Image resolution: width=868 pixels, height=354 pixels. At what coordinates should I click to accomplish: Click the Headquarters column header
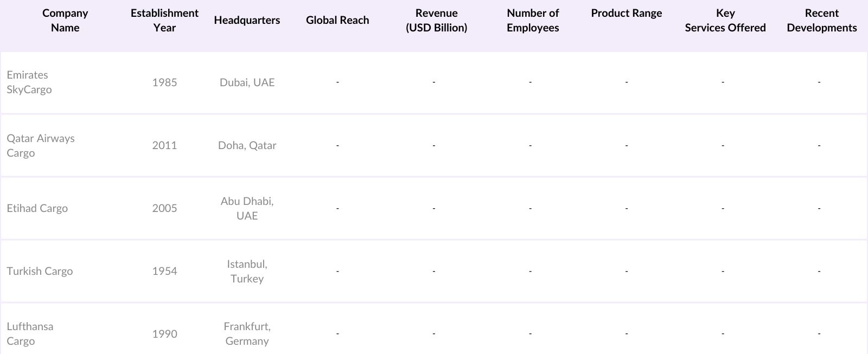[x=247, y=20]
